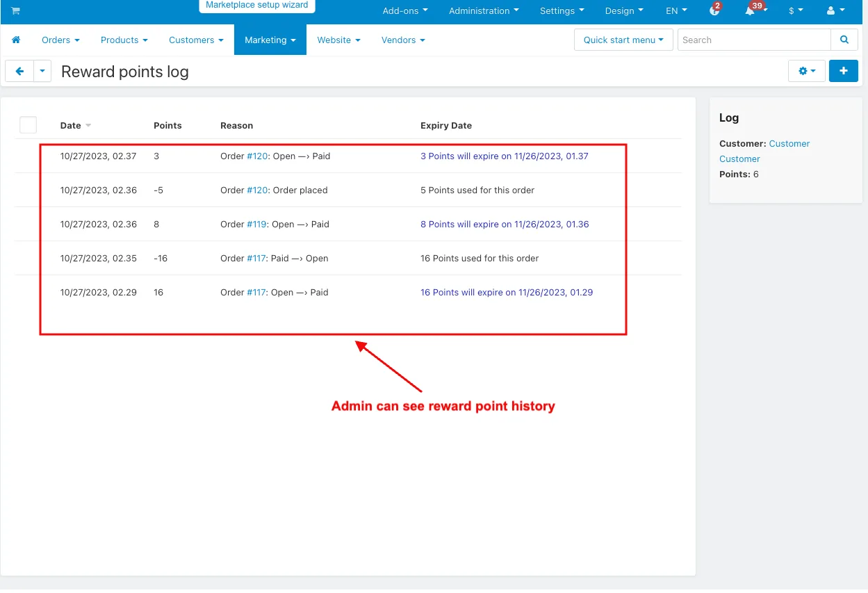Open the Vendors menu
This screenshot has width=868, height=593.
click(x=403, y=40)
